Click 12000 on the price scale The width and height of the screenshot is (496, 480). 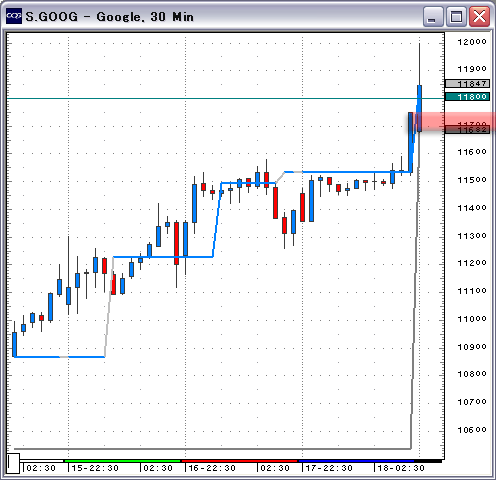pyautogui.click(x=472, y=42)
